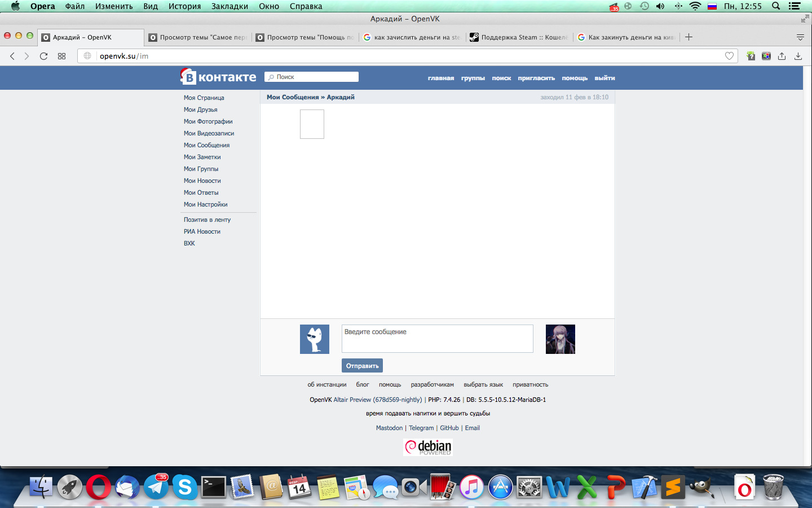Open Xcode from the Dock
The width and height of the screenshot is (812, 508).
[x=644, y=487]
